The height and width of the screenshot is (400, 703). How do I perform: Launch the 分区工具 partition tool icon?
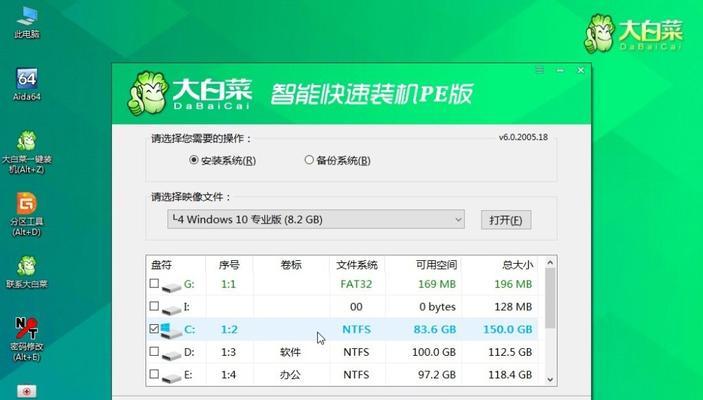[27, 214]
